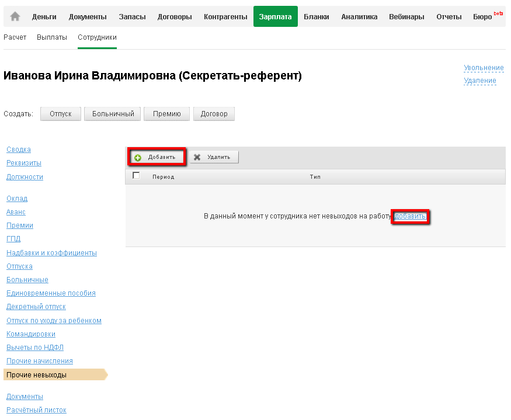Create a bonus with Премию button
This screenshot has height=420, width=511.
pyautogui.click(x=166, y=114)
